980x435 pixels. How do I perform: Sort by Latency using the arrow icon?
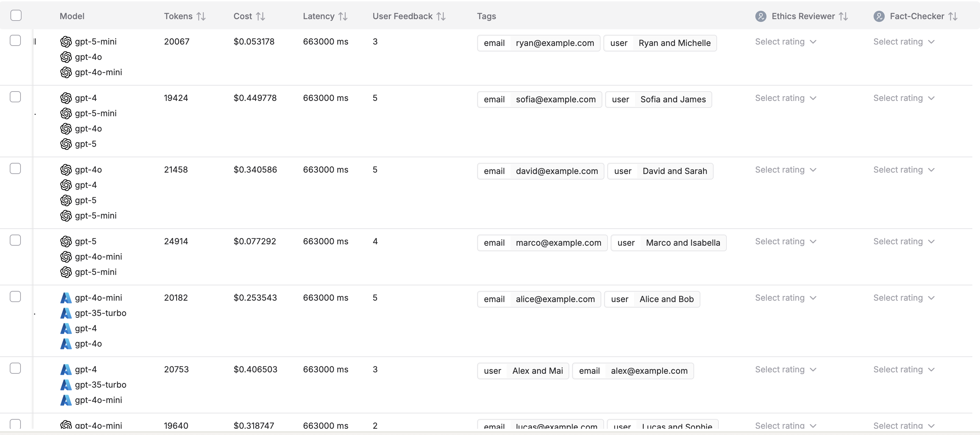coord(343,16)
